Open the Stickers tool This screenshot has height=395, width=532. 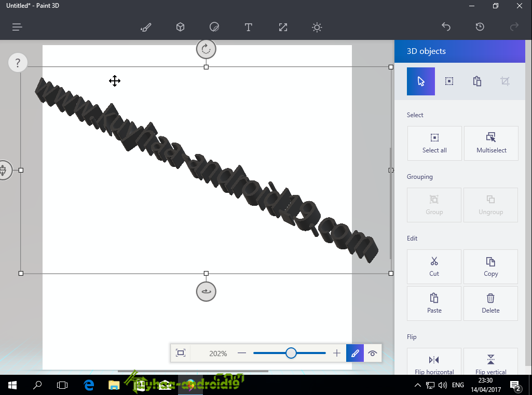click(x=214, y=27)
